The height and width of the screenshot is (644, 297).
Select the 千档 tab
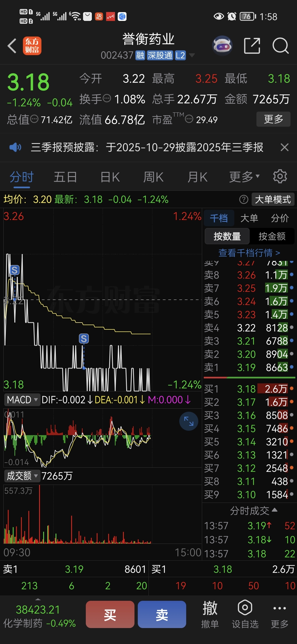[x=219, y=218]
